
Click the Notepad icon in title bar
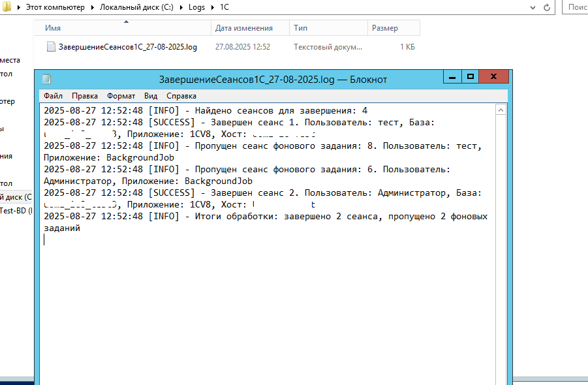46,79
